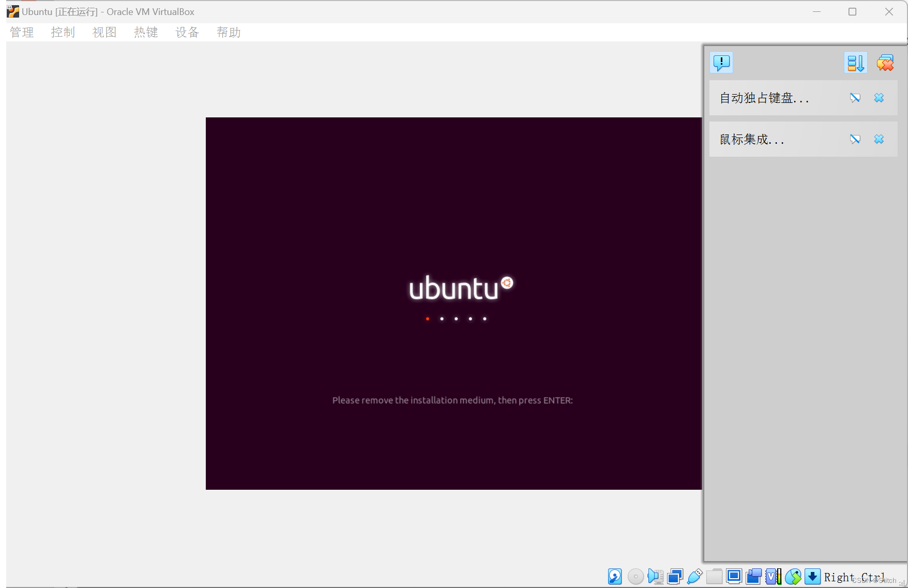Open the 设备 menu
Image resolution: width=908 pixels, height=588 pixels.
(x=187, y=33)
